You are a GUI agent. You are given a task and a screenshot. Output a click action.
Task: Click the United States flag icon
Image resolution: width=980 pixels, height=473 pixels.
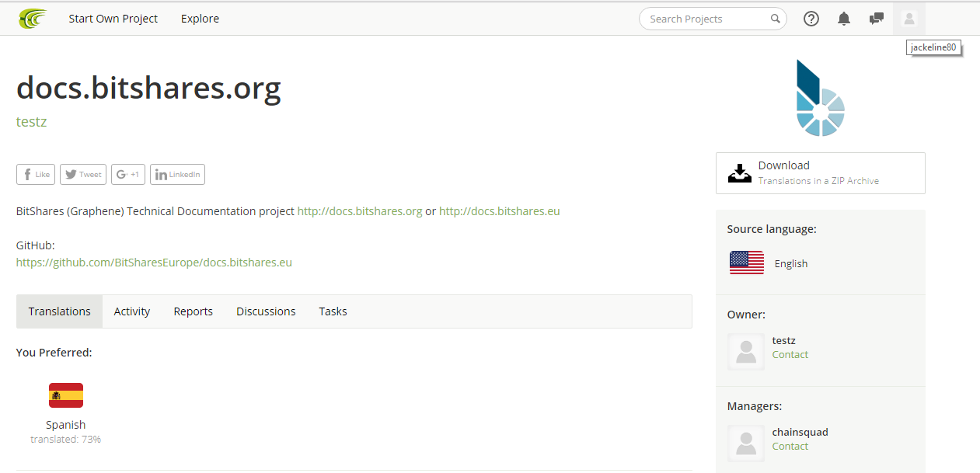pos(747,263)
